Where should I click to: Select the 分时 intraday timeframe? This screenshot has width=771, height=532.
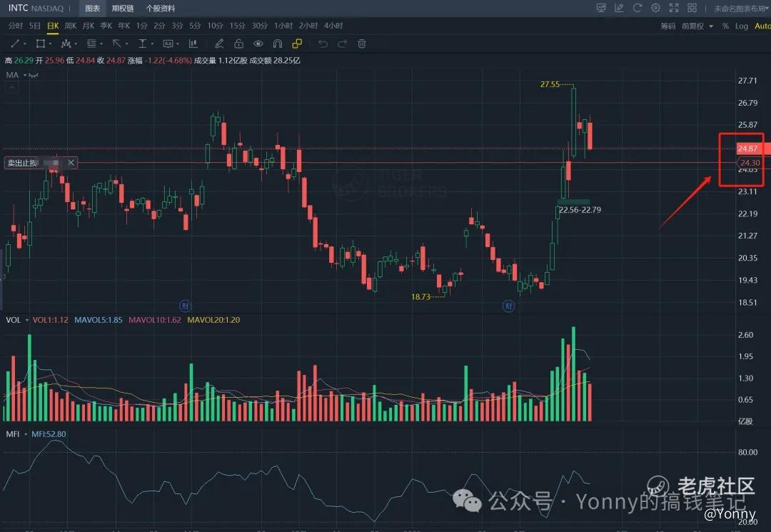[x=15, y=26]
